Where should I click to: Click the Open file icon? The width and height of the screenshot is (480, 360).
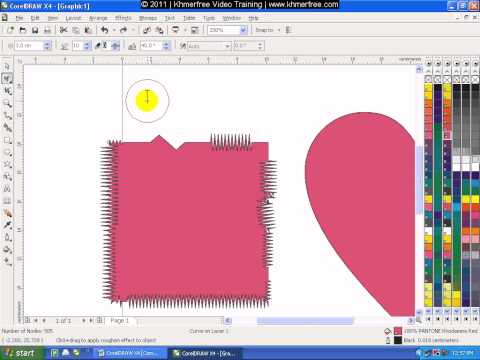[x=23, y=30]
